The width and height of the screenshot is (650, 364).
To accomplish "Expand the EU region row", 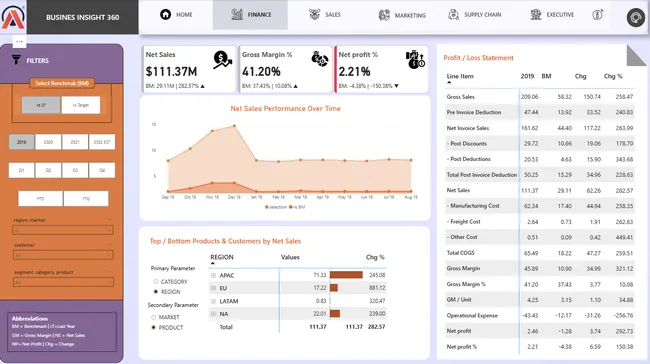I will (x=213, y=288).
